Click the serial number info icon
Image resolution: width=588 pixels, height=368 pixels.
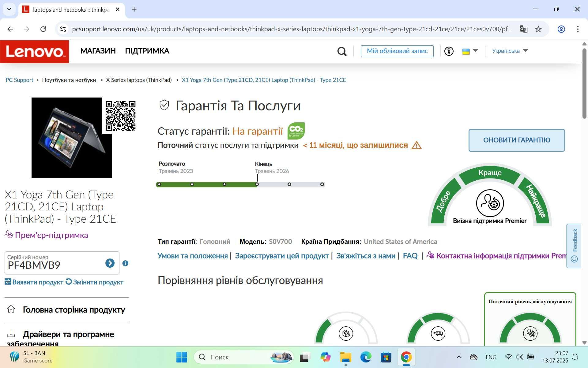coord(125,263)
